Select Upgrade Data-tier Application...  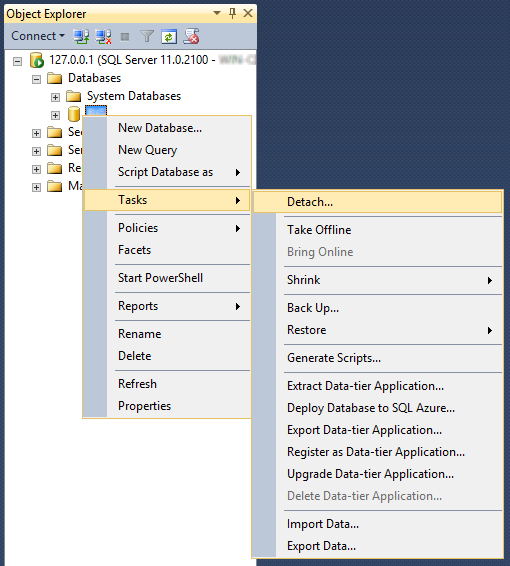[x=378, y=474]
